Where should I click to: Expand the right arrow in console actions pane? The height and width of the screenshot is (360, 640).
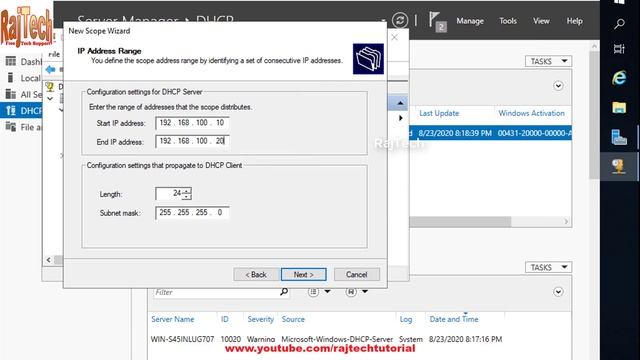[x=400, y=118]
